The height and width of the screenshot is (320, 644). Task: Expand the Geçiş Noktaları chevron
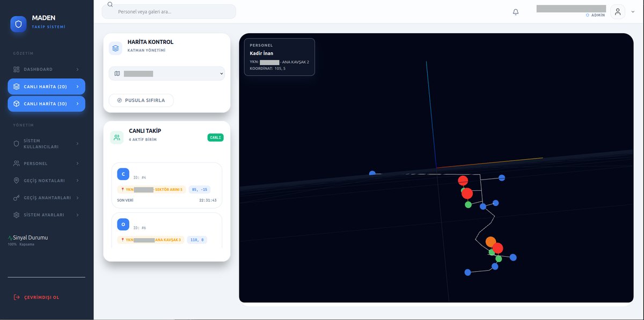click(x=77, y=181)
